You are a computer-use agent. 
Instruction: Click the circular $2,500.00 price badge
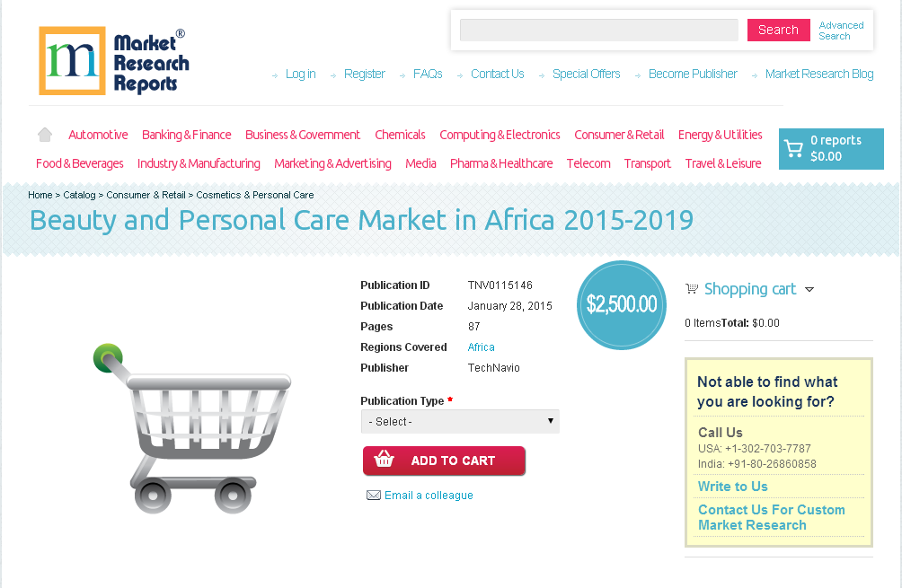(x=621, y=305)
